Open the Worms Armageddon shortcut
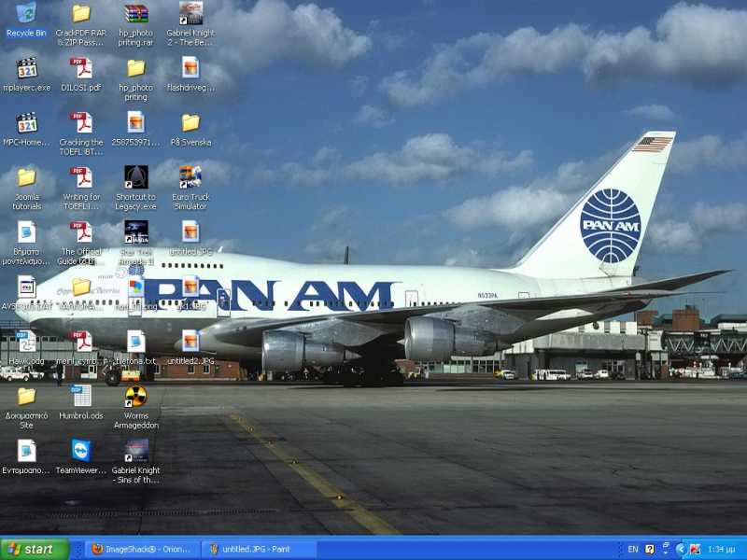The height and width of the screenshot is (560, 747). pyautogui.click(x=136, y=396)
